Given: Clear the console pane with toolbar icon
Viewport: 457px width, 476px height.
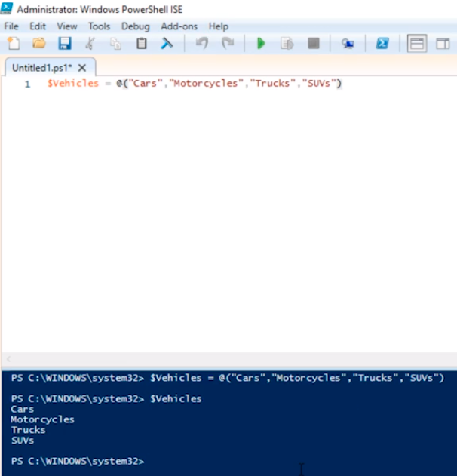Looking at the screenshot, I should tap(167, 44).
